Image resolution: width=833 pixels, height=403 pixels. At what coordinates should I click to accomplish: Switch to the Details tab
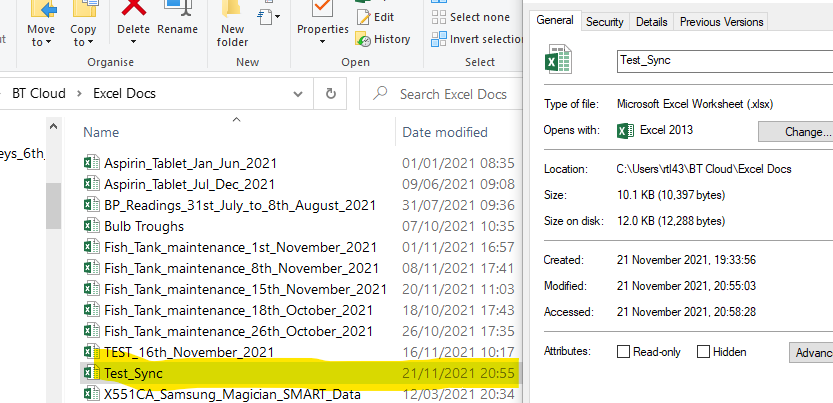(x=651, y=21)
